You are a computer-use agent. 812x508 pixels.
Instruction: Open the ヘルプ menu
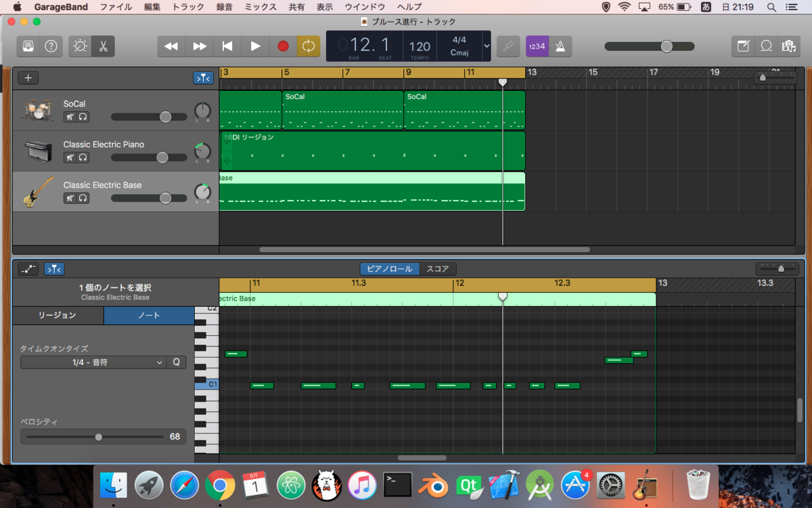pos(409,7)
